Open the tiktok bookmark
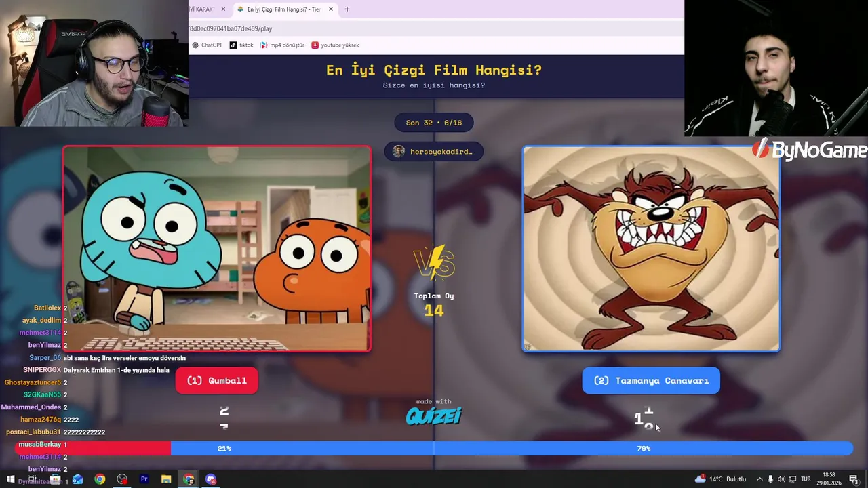Viewport: 868px width, 488px height. click(241, 45)
